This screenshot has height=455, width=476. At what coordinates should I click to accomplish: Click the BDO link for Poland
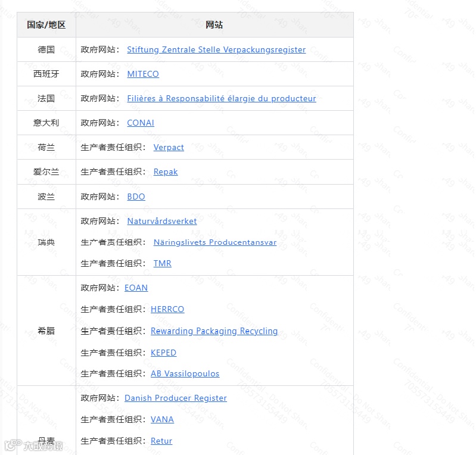coord(136,197)
